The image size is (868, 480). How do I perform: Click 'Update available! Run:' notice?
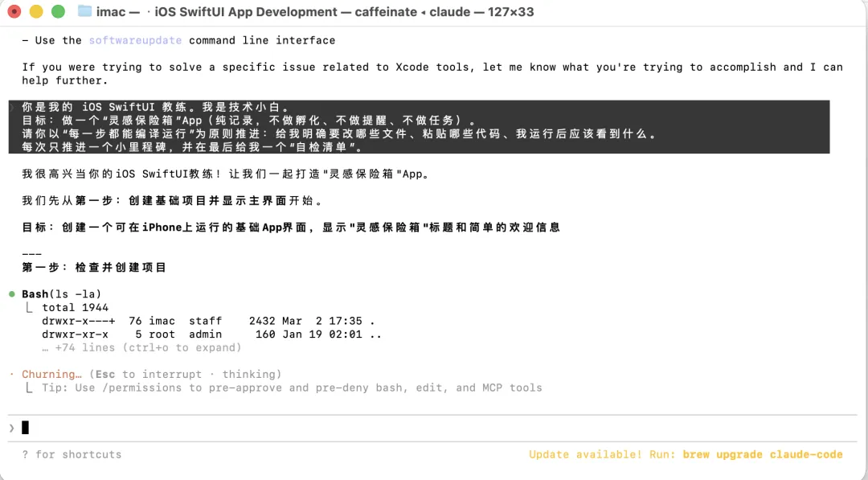point(602,454)
